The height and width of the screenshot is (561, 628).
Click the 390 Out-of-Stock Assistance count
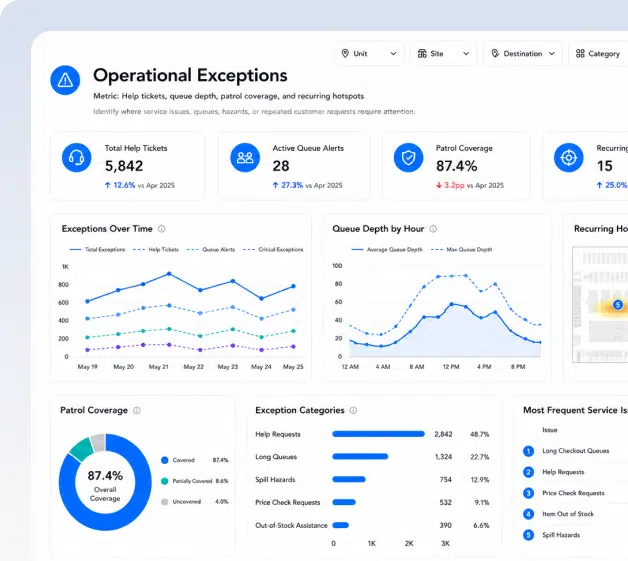click(445, 525)
